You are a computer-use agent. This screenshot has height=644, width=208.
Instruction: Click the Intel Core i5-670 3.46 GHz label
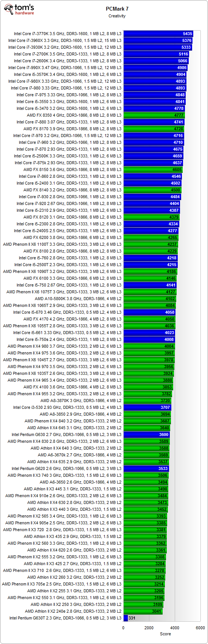pyautogui.click(x=67, y=312)
